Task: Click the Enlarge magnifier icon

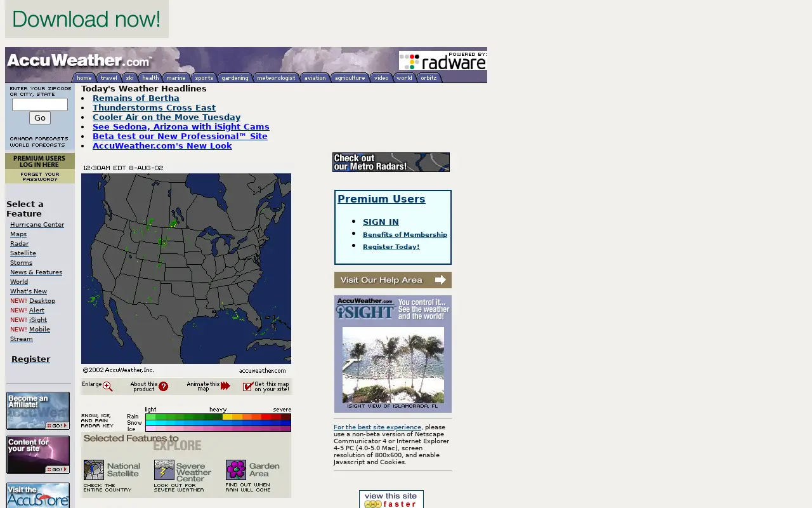Action: (108, 387)
